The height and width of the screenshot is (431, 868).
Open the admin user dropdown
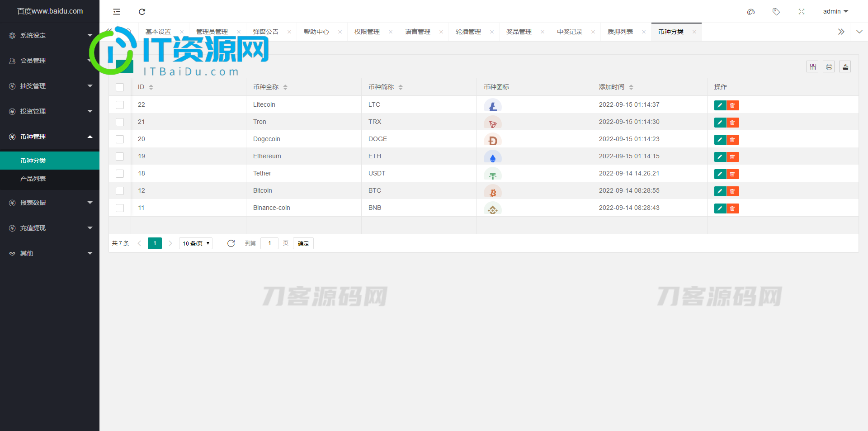[835, 12]
